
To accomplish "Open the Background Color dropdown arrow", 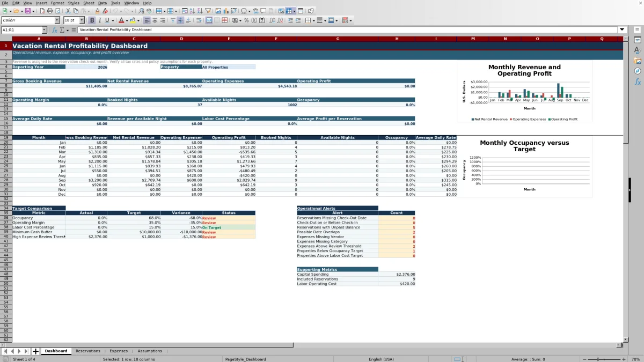I will coord(138,20).
